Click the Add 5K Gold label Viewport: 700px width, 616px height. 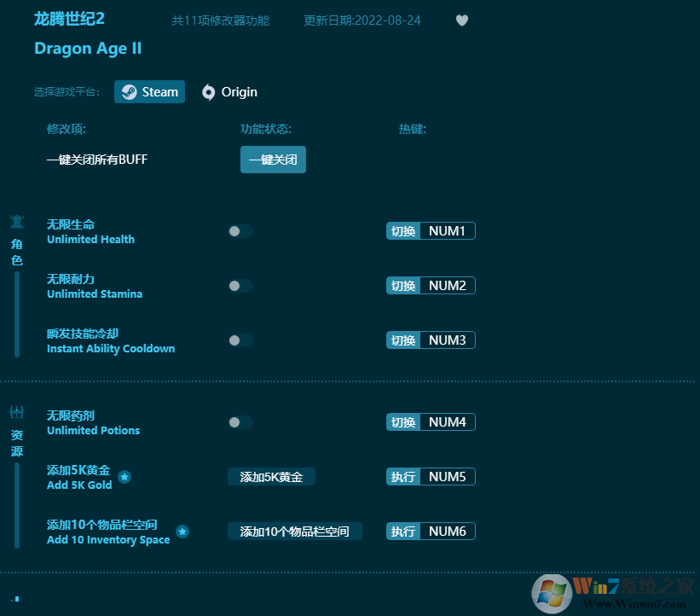pyautogui.click(x=79, y=485)
